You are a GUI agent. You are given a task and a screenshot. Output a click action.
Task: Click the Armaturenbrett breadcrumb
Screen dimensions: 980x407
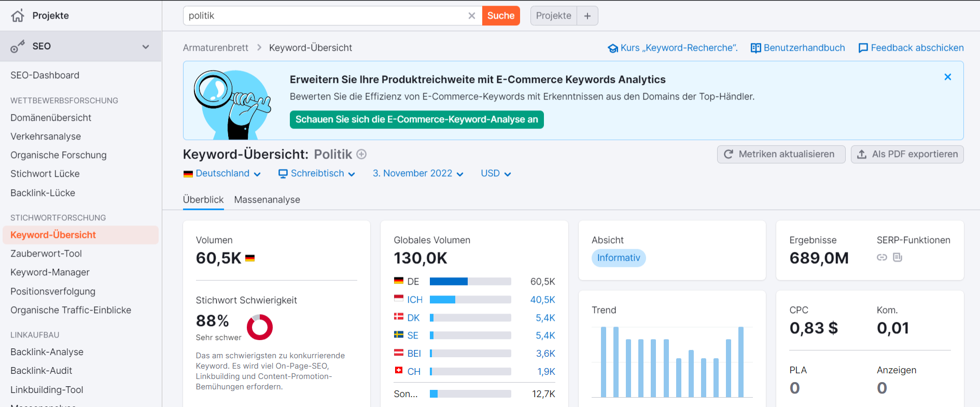(x=216, y=48)
